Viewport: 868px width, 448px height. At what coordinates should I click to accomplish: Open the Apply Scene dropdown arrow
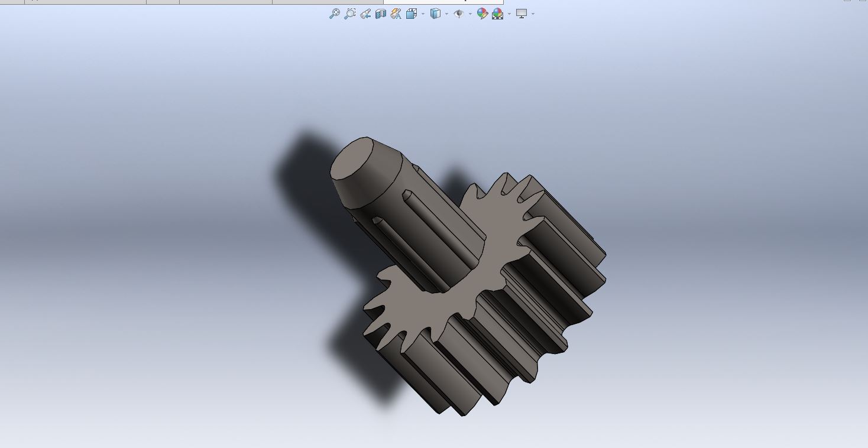(510, 14)
